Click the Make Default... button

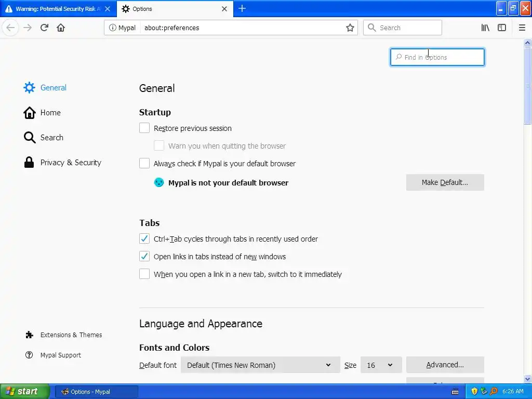pos(445,182)
